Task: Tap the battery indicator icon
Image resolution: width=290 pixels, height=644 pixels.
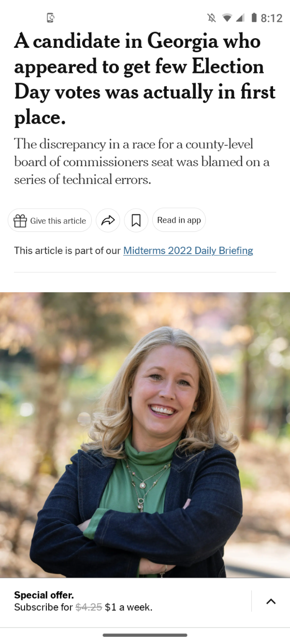Action: pos(254,18)
